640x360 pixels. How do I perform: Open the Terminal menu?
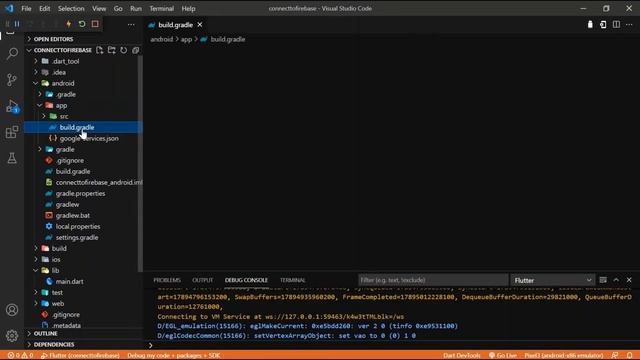click(162, 8)
